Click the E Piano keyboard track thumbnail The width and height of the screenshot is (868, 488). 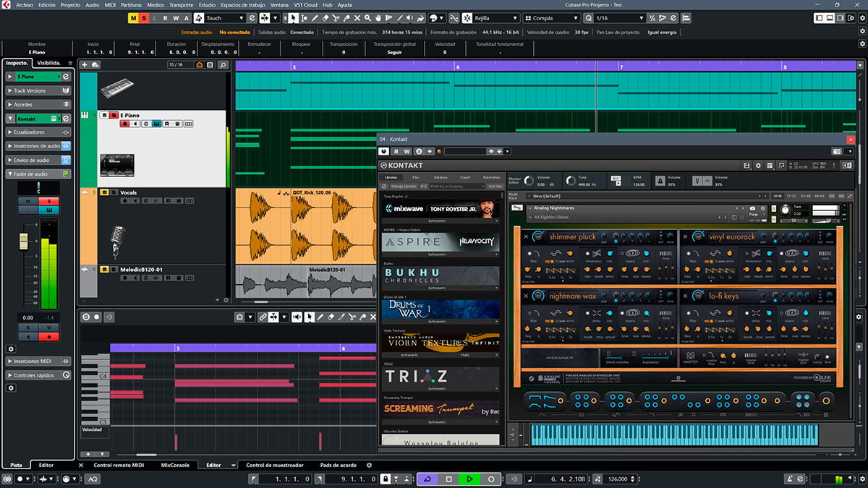(116, 88)
